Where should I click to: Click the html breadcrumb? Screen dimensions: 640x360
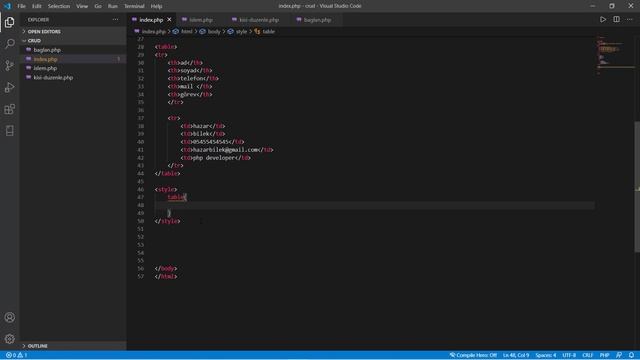[186, 31]
